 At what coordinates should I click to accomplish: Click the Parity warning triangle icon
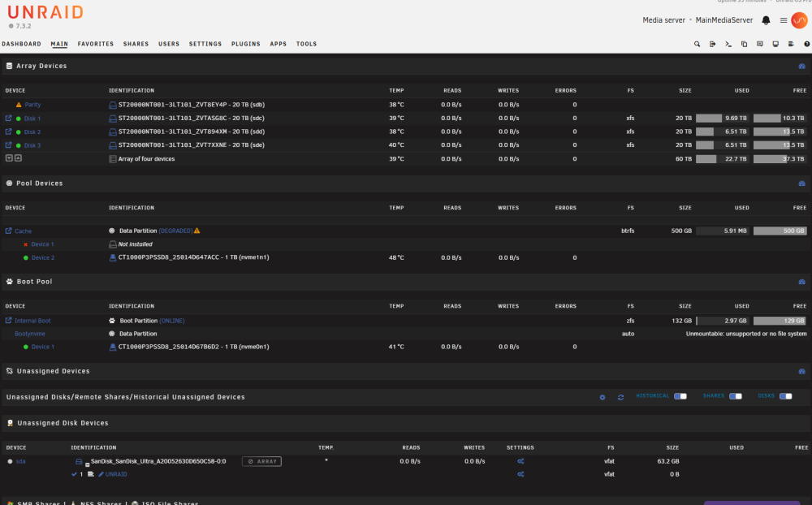point(19,105)
